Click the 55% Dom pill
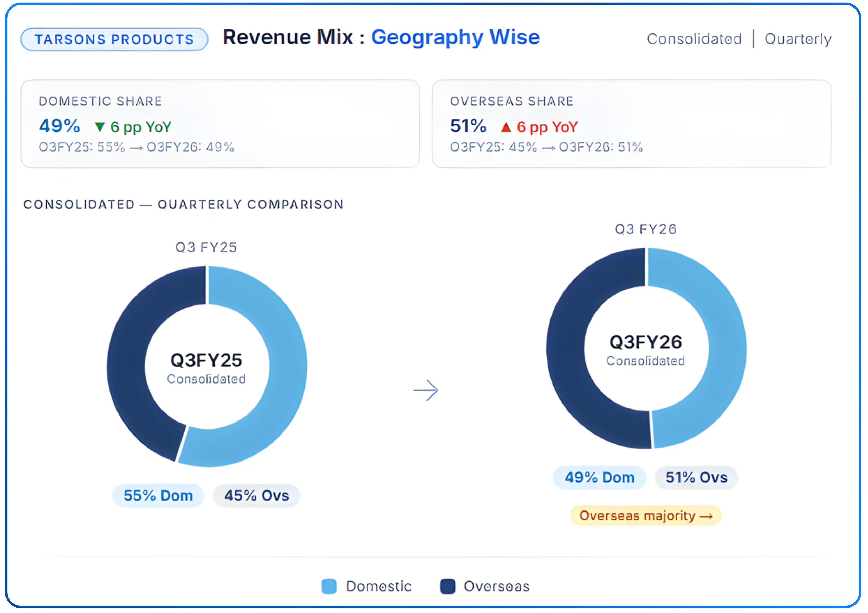This screenshot has height=613, width=868. (158, 495)
